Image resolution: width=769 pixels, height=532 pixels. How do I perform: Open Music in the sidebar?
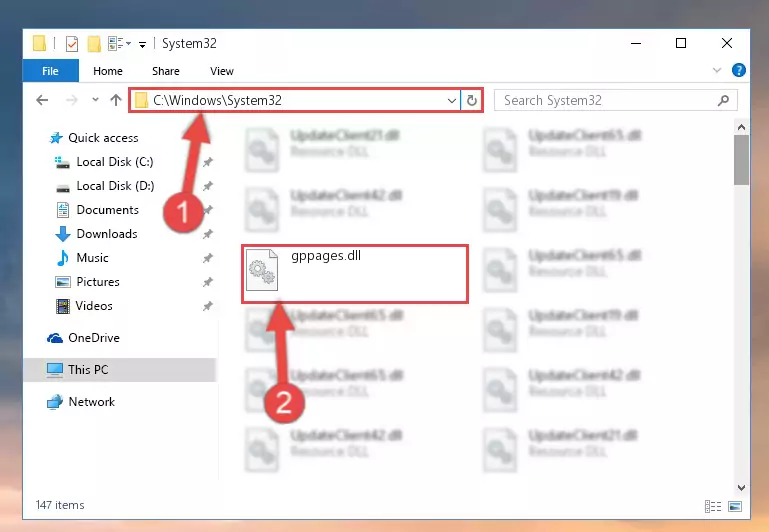coord(92,258)
